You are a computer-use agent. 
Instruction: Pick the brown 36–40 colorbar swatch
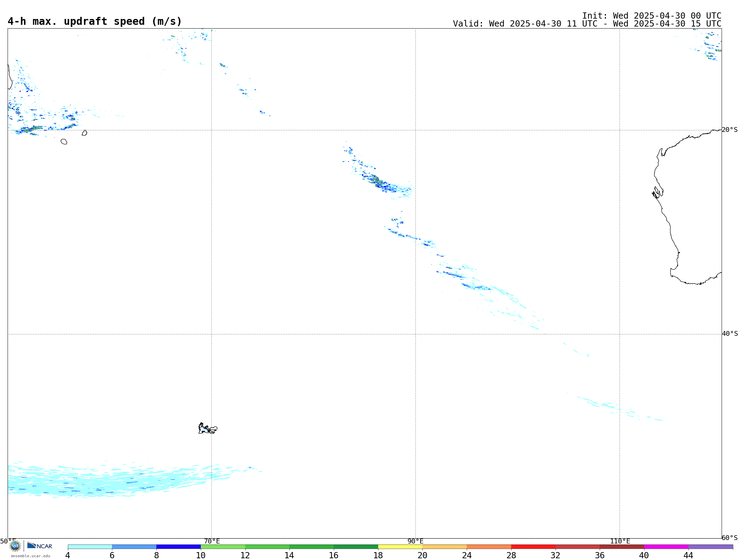pyautogui.click(x=622, y=547)
